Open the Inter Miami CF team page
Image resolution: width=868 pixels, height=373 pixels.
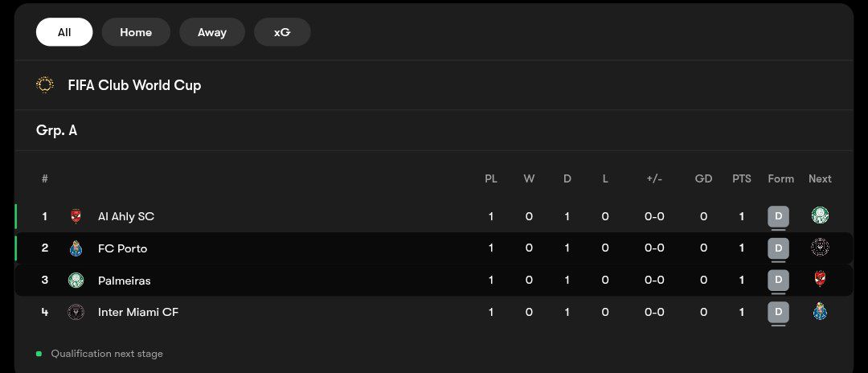(x=138, y=312)
